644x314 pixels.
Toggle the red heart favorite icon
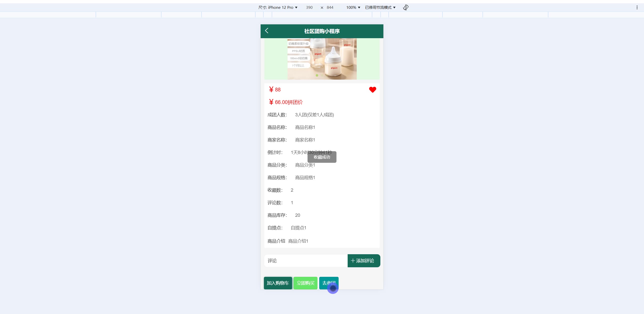point(373,90)
